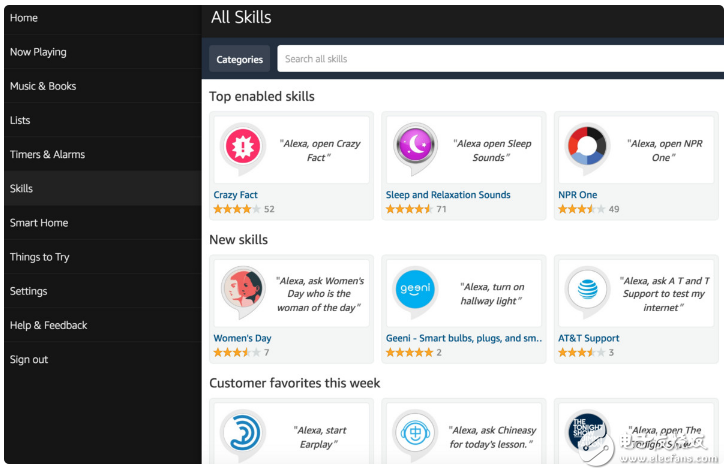Click The Tonight Show skill icon
Screen dimensions: 726x475
(587, 434)
